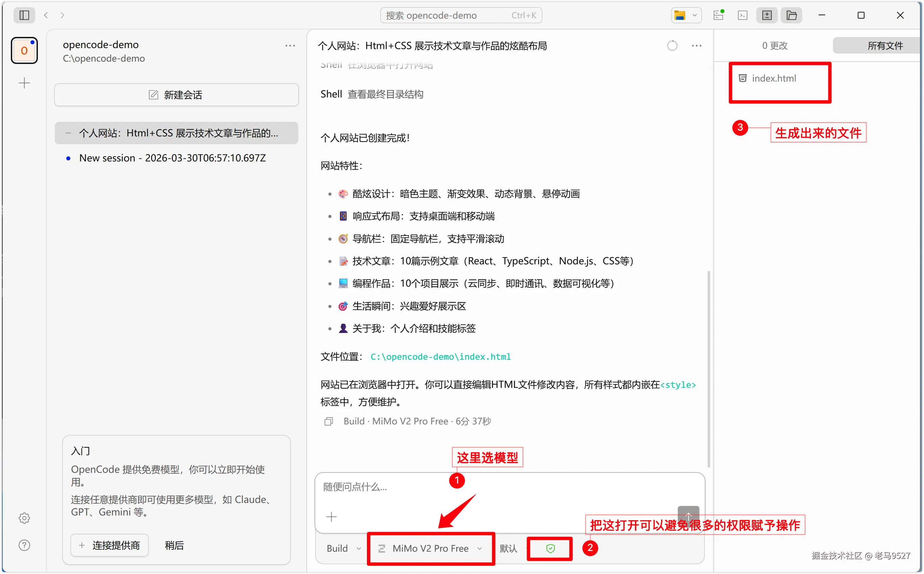Viewport: 924px width, 574px height.
Task: Click the file tree folder icon
Action: pos(791,15)
